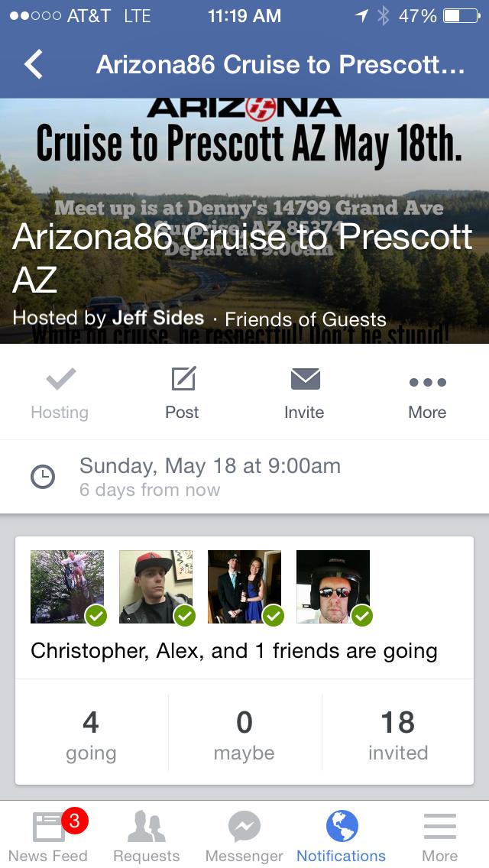Viewport: 489px width, 868px height.
Task: Open attendee photo of formal couple
Action: click(244, 587)
